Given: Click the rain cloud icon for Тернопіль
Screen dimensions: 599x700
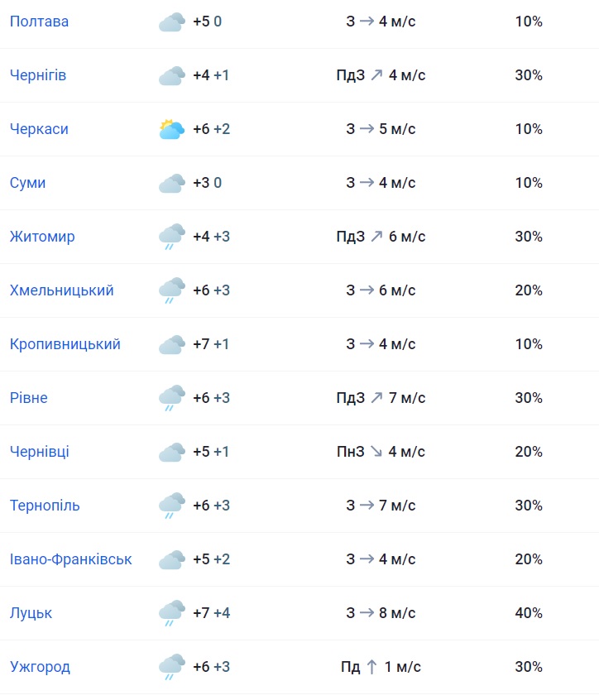Looking at the screenshot, I should (x=171, y=506).
